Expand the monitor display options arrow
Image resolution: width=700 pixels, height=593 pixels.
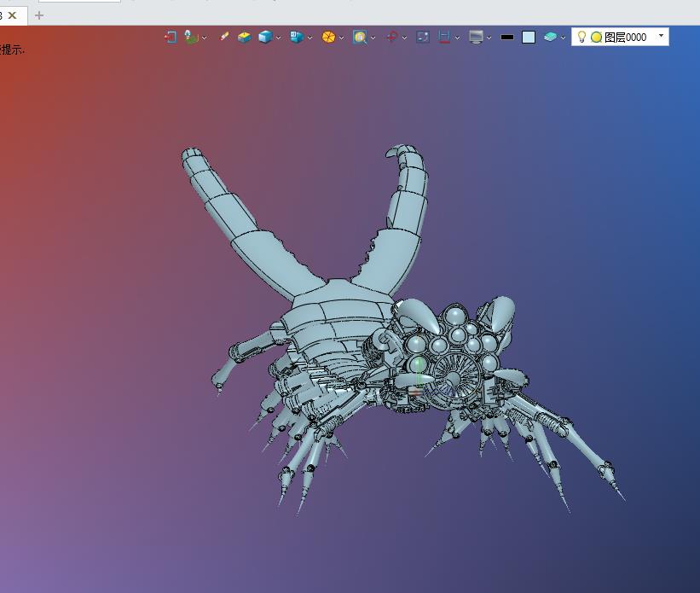[489, 38]
